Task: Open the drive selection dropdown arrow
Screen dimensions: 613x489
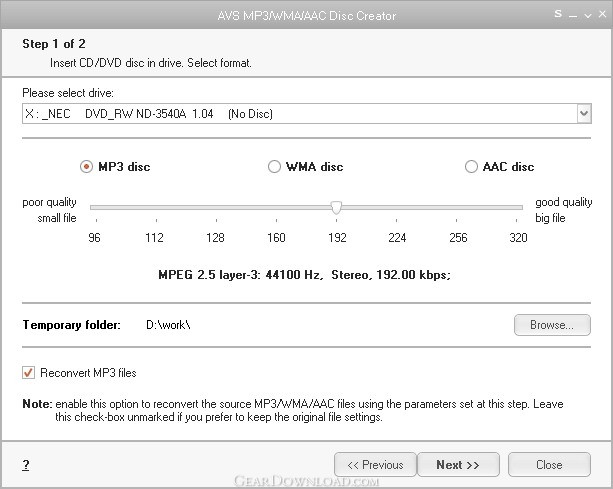Action: click(584, 114)
